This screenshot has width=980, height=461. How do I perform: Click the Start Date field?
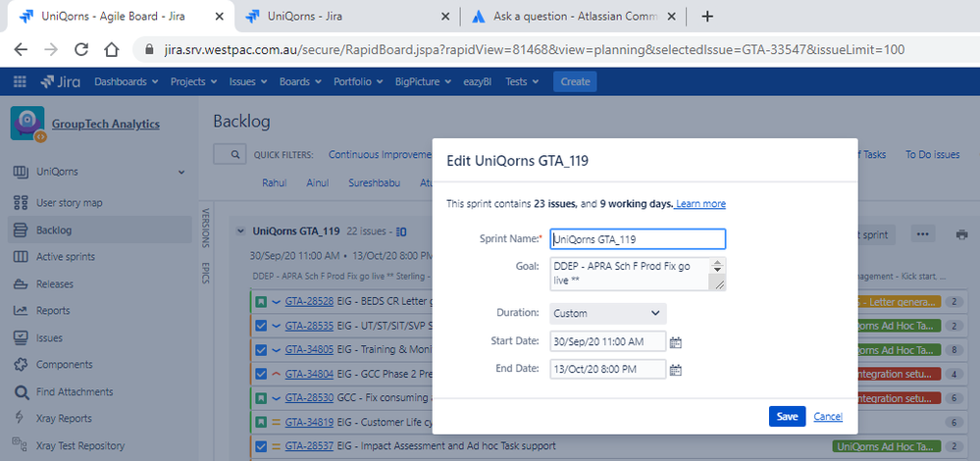click(x=607, y=341)
